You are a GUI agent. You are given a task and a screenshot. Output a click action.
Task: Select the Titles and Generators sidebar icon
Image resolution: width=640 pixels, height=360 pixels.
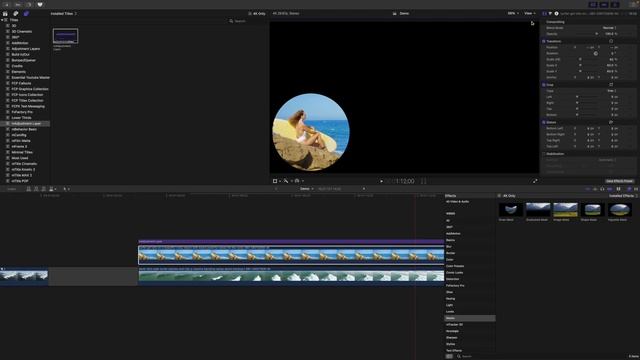point(26,13)
